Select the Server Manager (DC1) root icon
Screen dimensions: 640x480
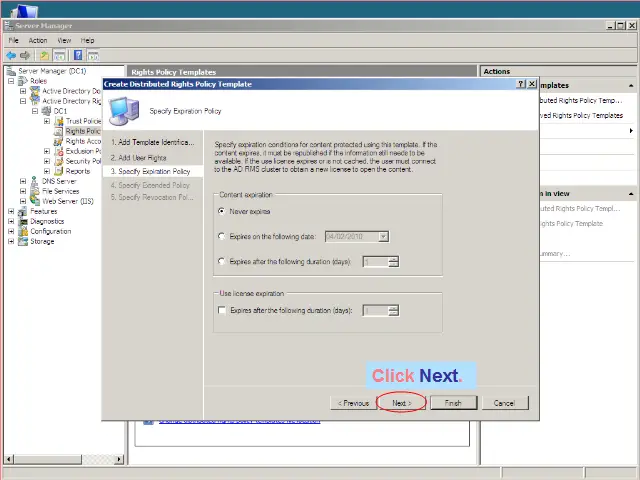point(11,71)
